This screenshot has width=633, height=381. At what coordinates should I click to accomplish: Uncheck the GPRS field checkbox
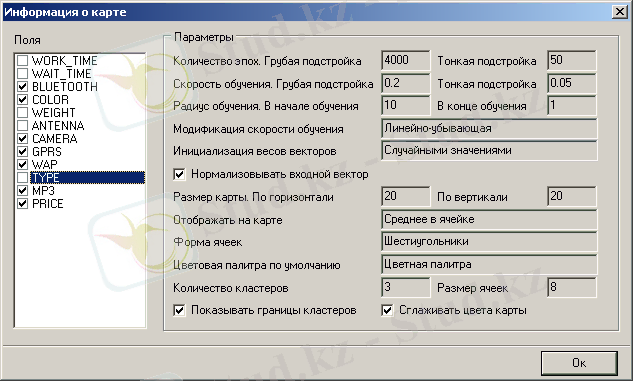(23, 151)
